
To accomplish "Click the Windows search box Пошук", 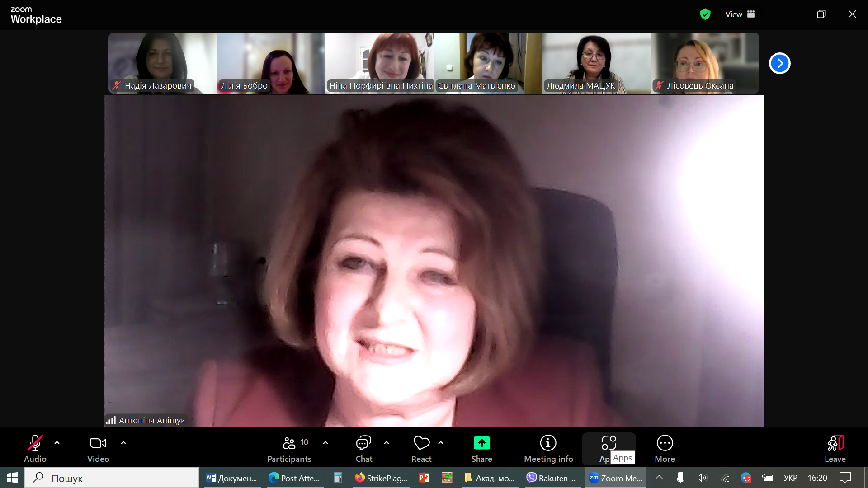I will click(x=112, y=478).
